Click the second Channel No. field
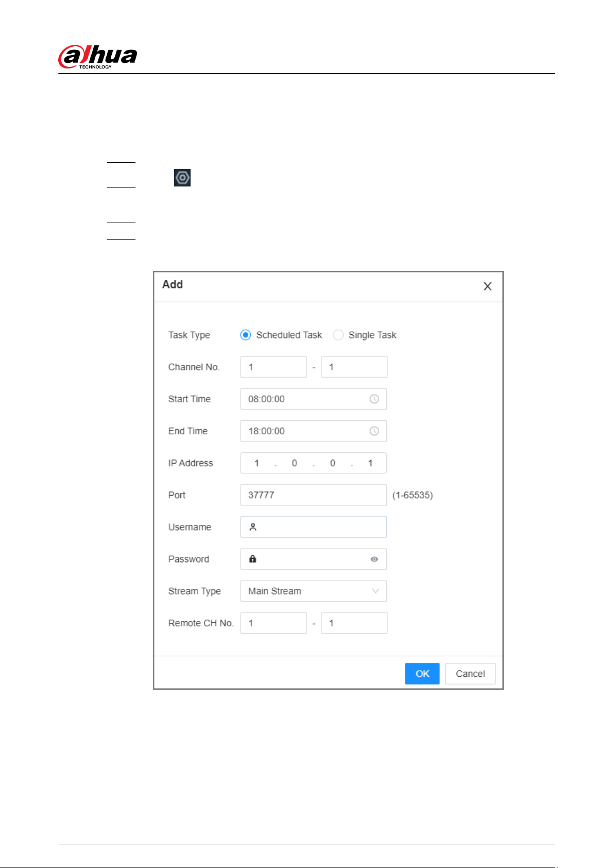Screen dimensions: 614x868 coord(354,367)
